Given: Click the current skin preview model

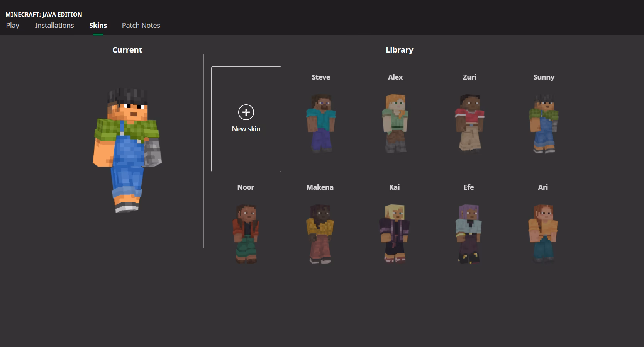Looking at the screenshot, I should (127, 150).
